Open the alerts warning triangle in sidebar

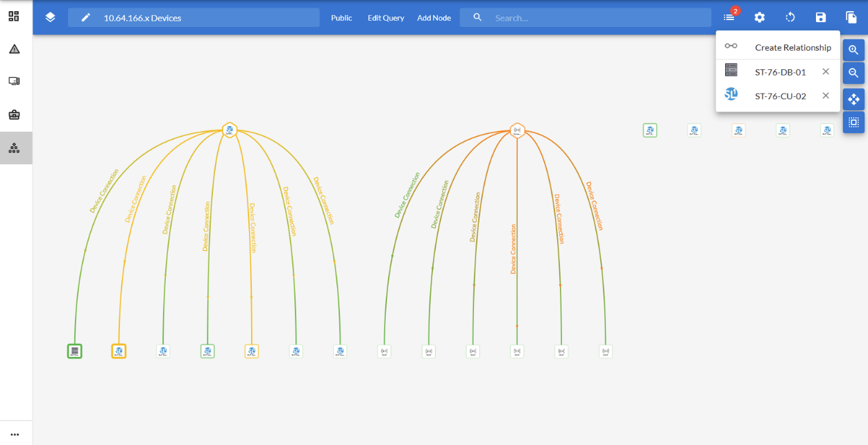coord(15,49)
